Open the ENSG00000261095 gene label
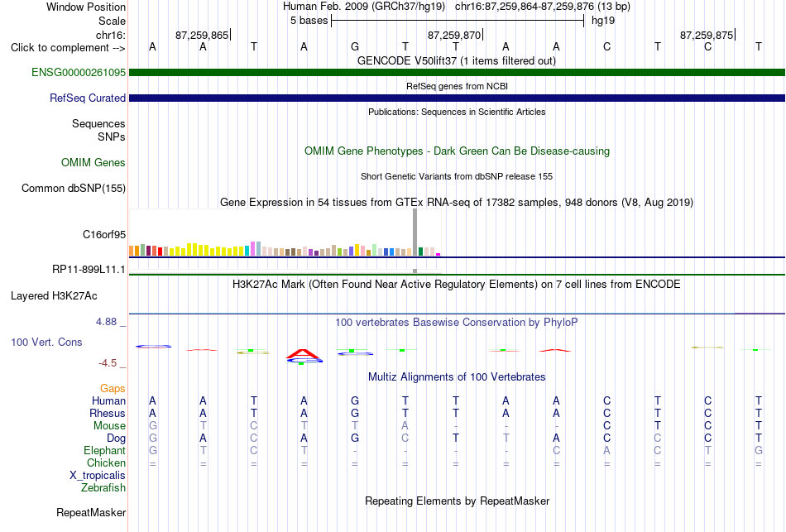The image size is (786, 532). (x=79, y=72)
